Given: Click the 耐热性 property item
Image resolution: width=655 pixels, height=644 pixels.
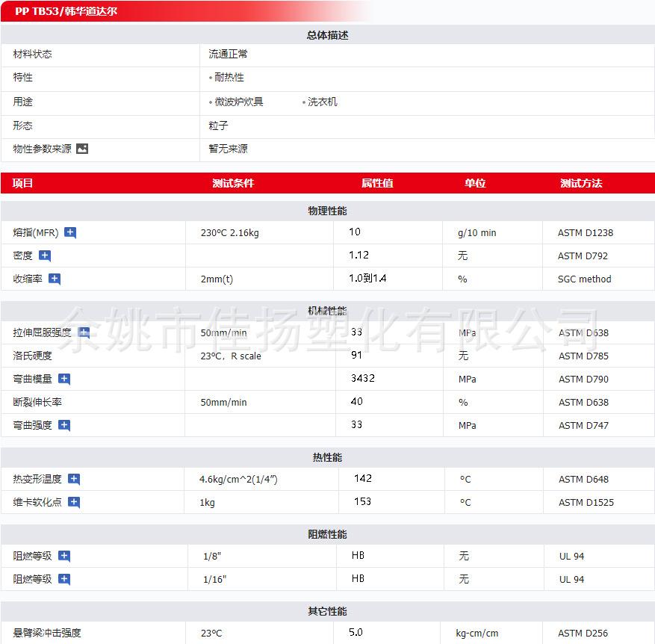Looking at the screenshot, I should [229, 77].
